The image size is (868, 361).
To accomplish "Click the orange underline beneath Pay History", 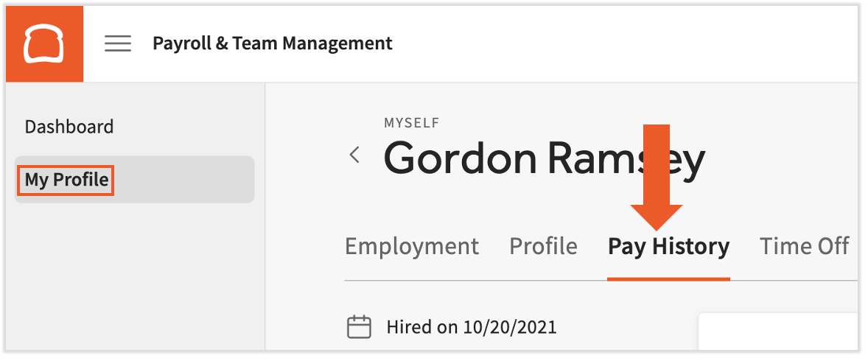I will [668, 278].
